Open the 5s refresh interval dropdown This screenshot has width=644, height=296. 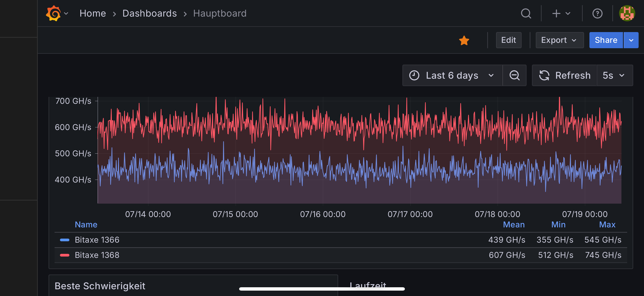614,76
